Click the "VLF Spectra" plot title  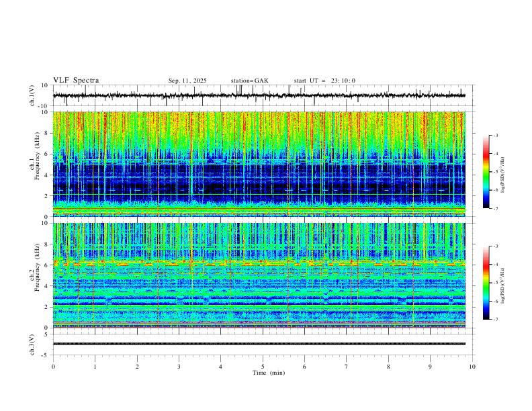(x=76, y=81)
